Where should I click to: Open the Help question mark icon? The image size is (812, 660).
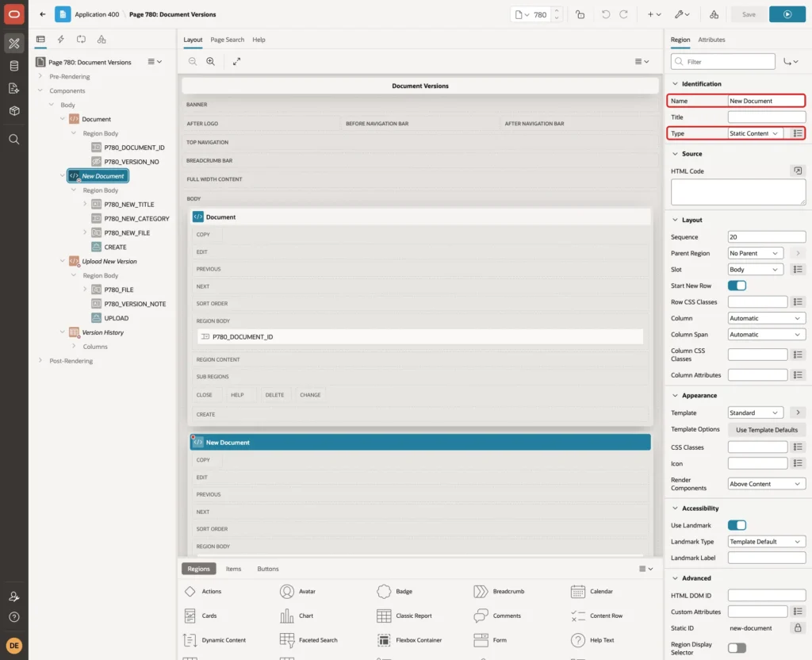pyautogui.click(x=14, y=617)
